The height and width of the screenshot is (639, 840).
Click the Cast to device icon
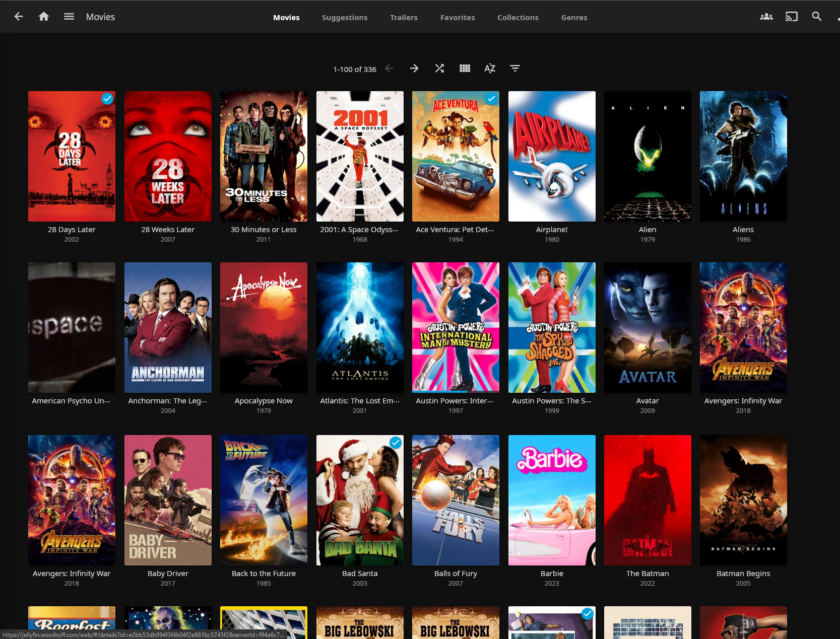pos(792,17)
